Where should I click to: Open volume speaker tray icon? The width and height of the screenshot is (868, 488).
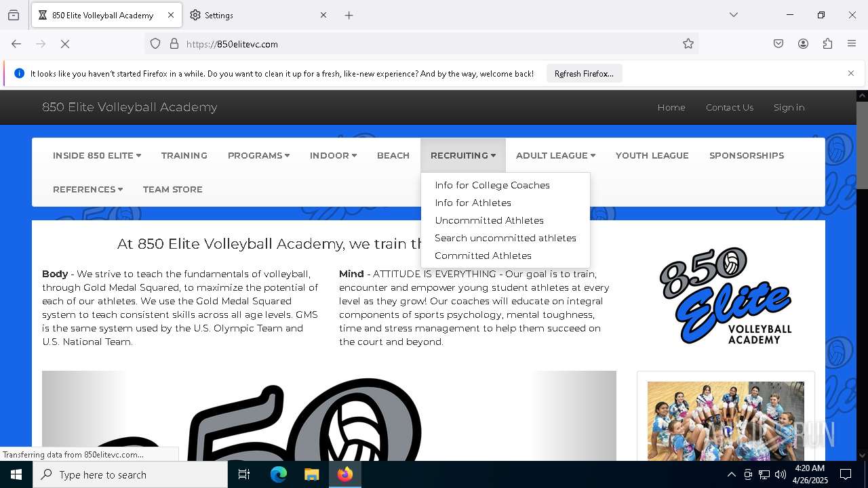(x=781, y=474)
